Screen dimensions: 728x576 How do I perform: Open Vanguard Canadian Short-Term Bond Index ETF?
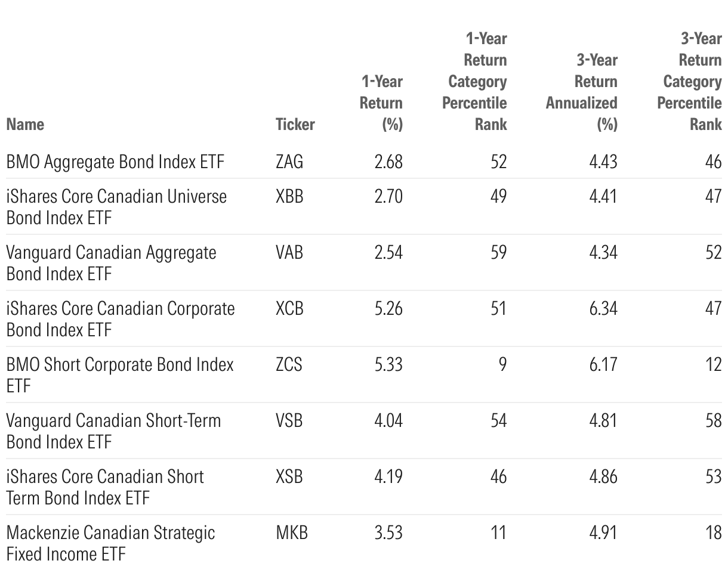113,431
